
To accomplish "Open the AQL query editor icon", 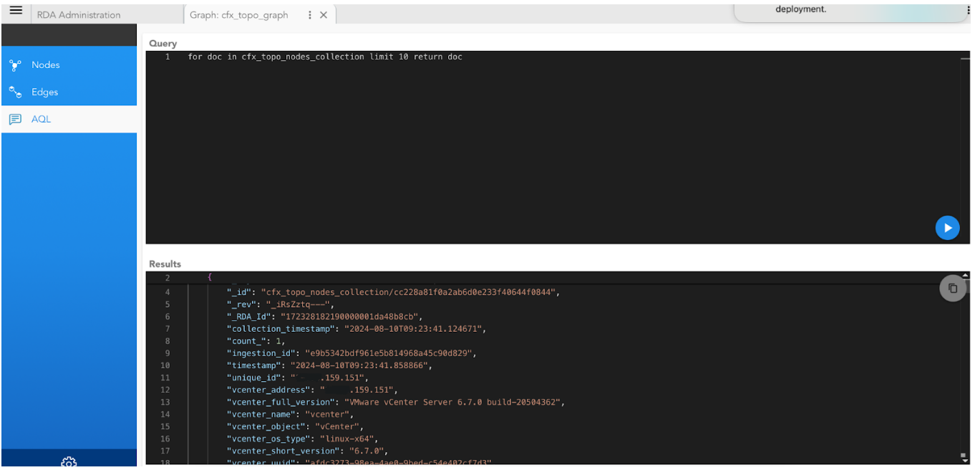I will tap(14, 119).
